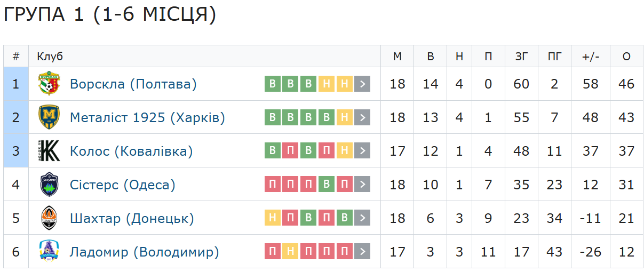Open the Шахтар (Донецьк) team link
Viewport: 644px width, 272px height.
[x=132, y=218]
